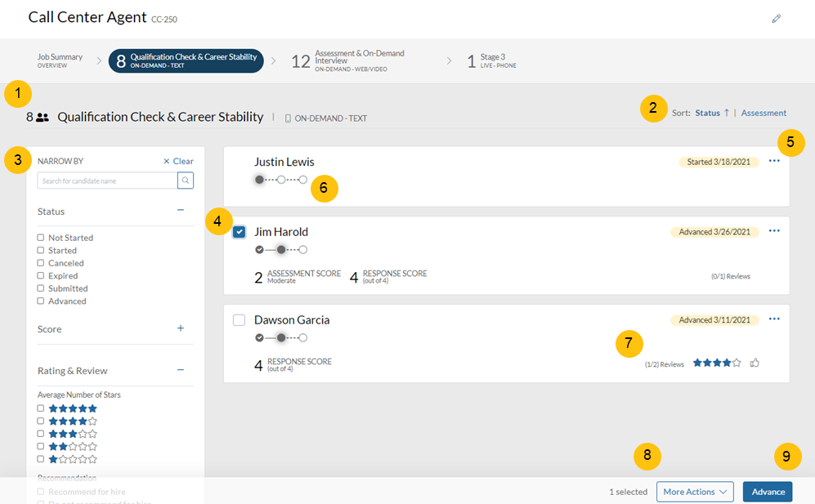Image resolution: width=815 pixels, height=504 pixels.
Task: Open the three-dot menu for Justin Lewis
Action: click(x=773, y=161)
